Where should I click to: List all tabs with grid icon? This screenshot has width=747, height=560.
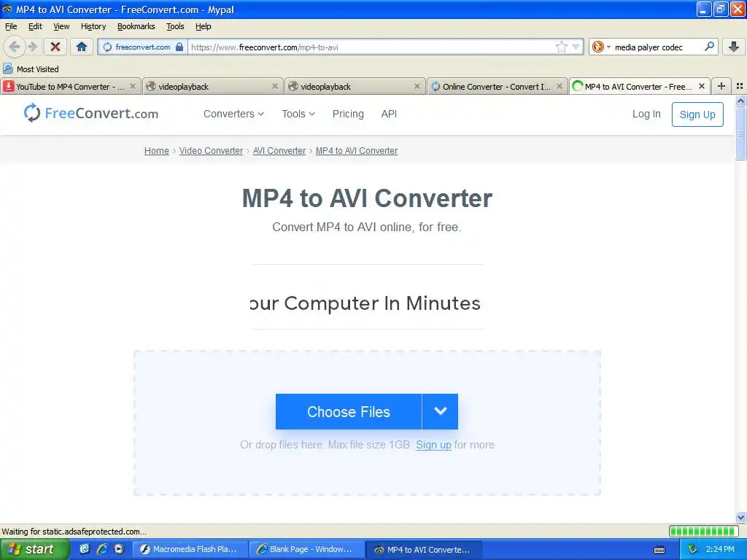point(740,86)
